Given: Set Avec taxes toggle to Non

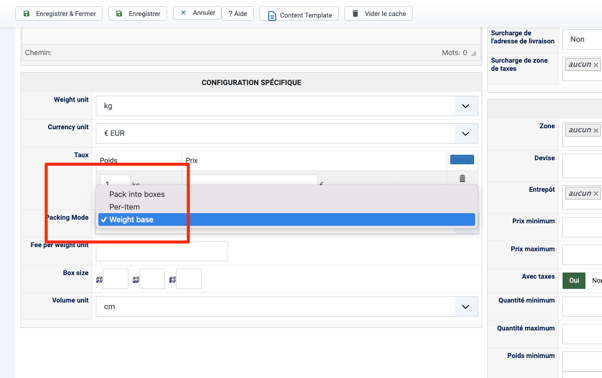Looking at the screenshot, I should 595,281.
